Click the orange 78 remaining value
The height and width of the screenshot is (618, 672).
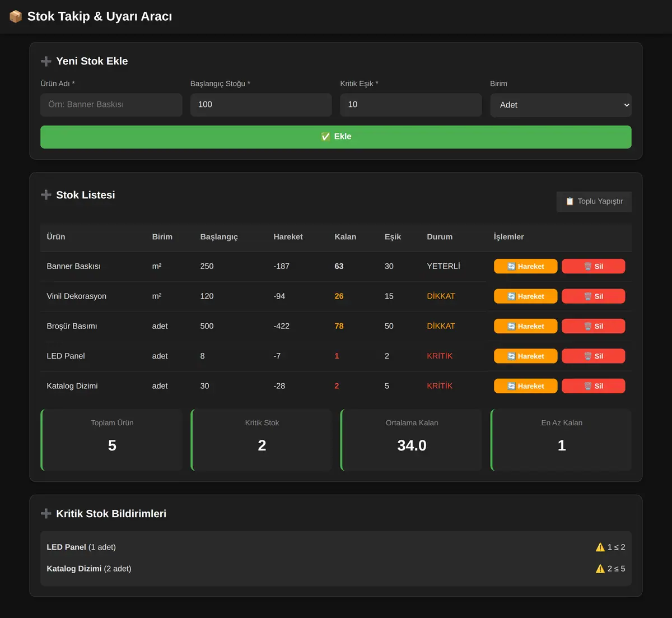(x=339, y=326)
